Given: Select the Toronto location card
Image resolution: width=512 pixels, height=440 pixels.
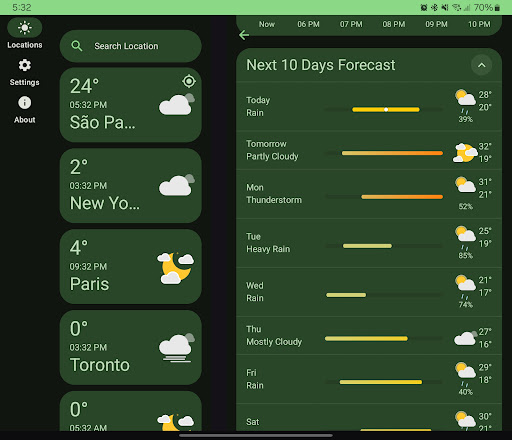Looking at the screenshot, I should 131,347.
